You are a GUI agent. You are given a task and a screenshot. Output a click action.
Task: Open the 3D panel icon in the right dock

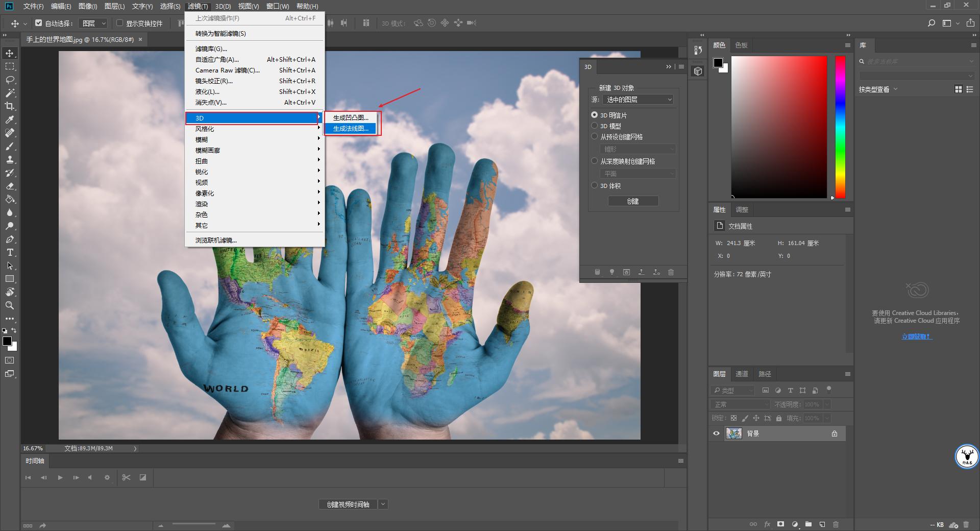(698, 71)
